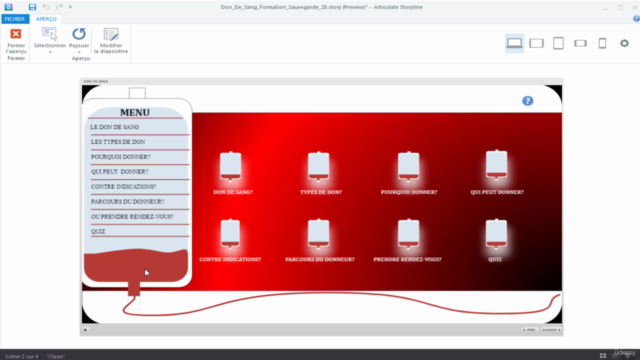Expand the Sélectionner dropdown arrow
This screenshot has width=640, height=360.
50,52
